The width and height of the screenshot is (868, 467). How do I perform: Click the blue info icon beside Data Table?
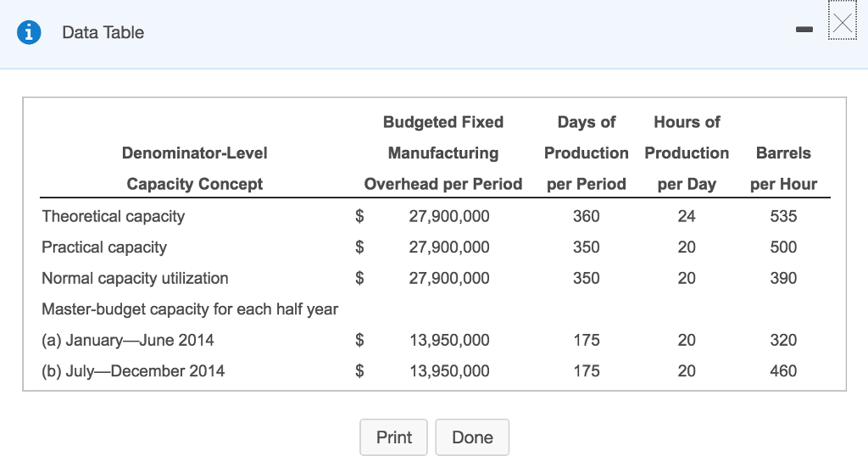30,32
